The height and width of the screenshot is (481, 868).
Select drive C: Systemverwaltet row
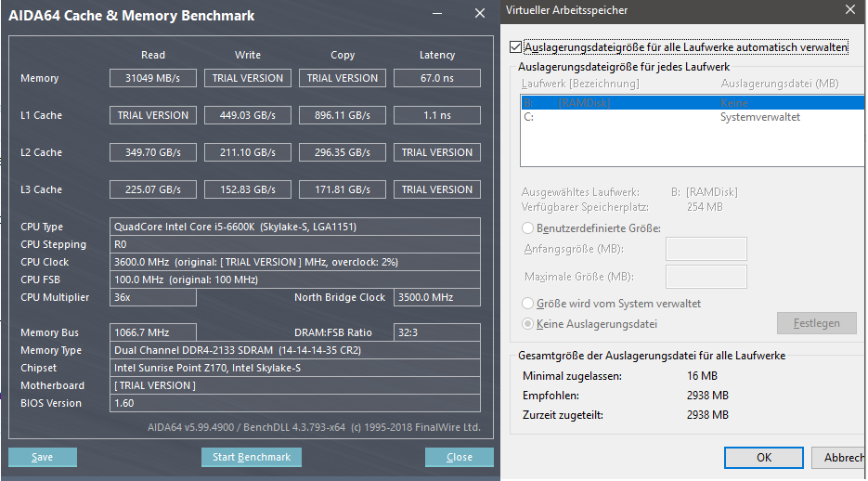tap(692, 117)
